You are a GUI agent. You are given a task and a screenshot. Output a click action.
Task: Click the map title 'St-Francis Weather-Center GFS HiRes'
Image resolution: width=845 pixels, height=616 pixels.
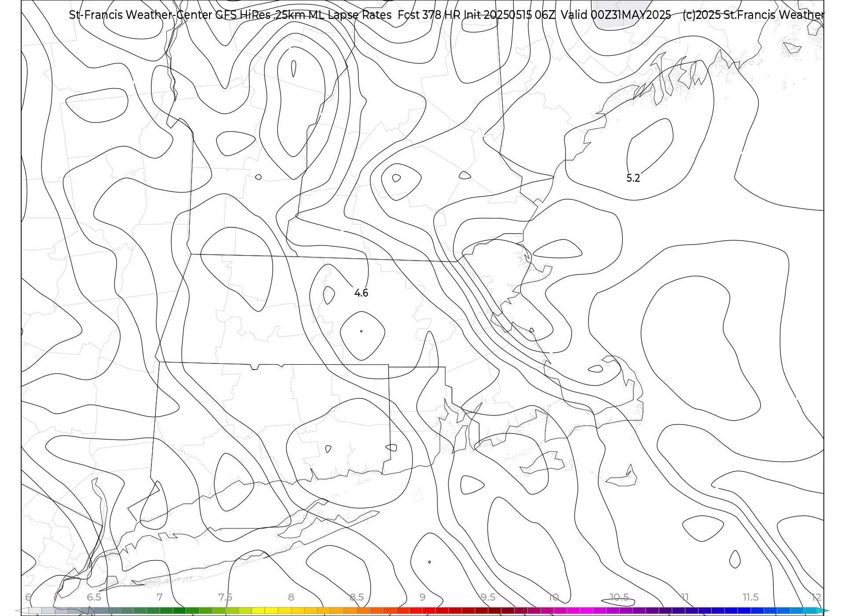[169, 15]
